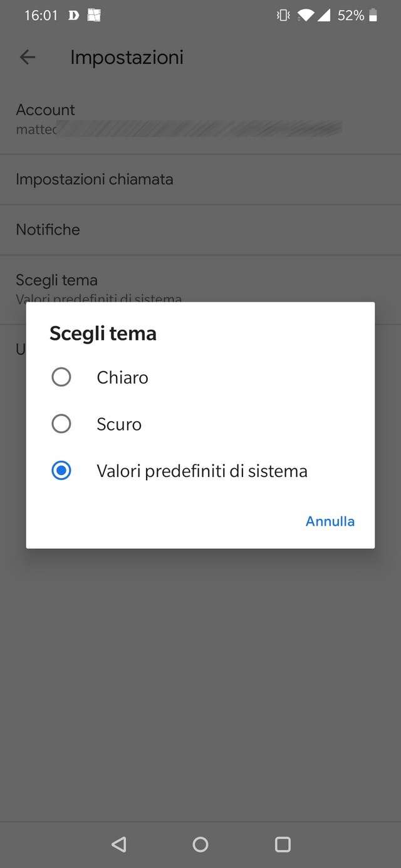401x868 pixels.
Task: Select the system default theme radio button
Action: pyautogui.click(x=61, y=471)
